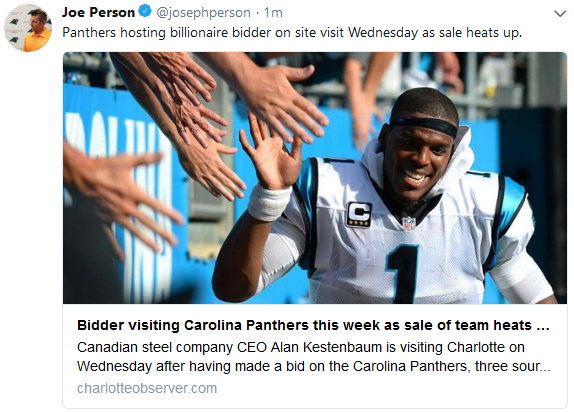Click the 'Wednesday after having made a bid' line

[x=313, y=366]
